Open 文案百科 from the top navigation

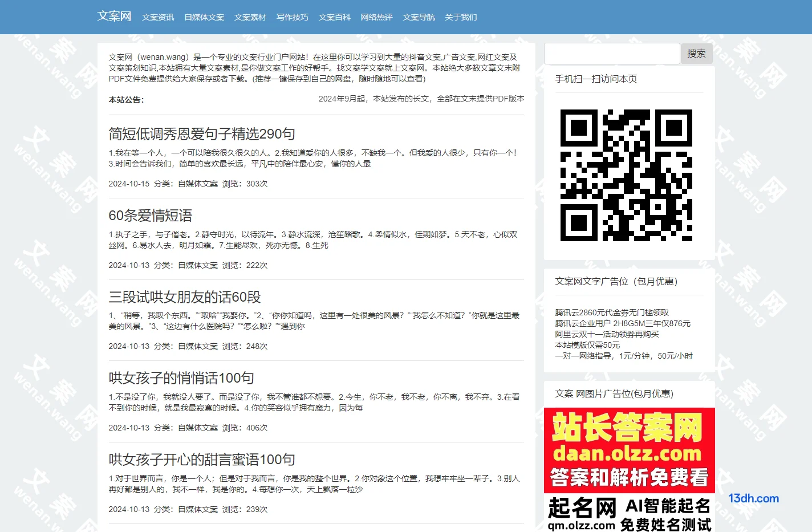click(335, 17)
